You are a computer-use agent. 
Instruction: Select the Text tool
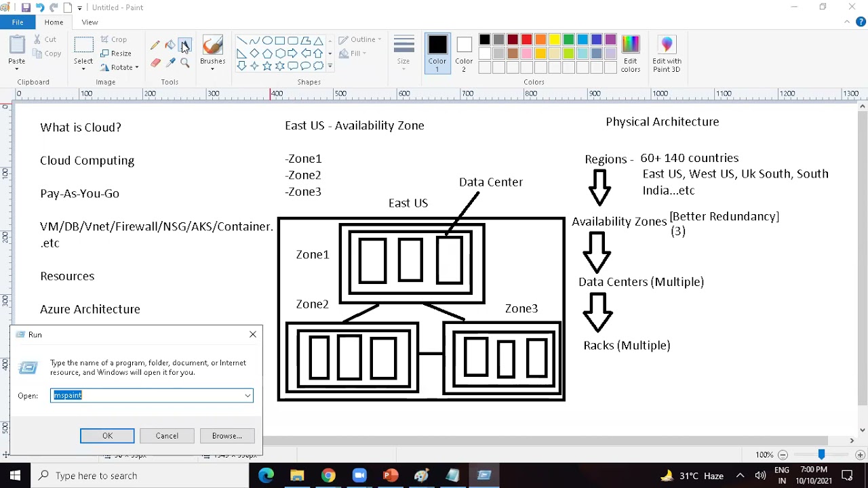(185, 45)
